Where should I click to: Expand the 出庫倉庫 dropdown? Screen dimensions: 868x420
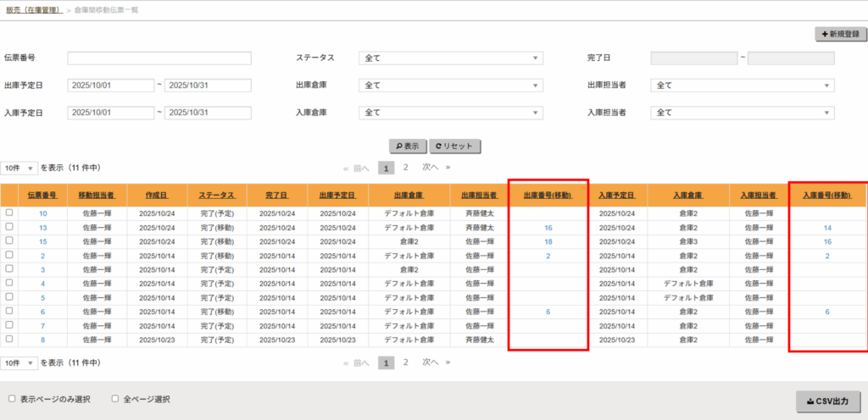click(451, 86)
